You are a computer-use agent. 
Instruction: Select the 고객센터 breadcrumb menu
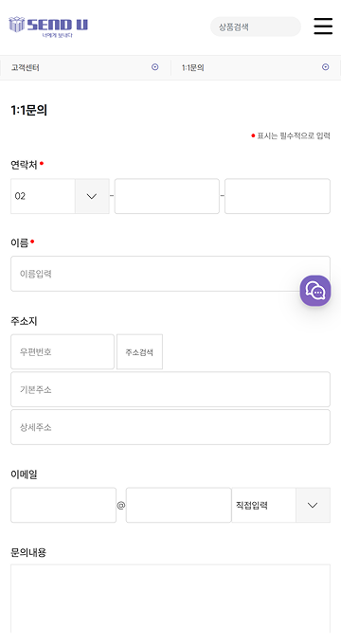tap(85, 68)
